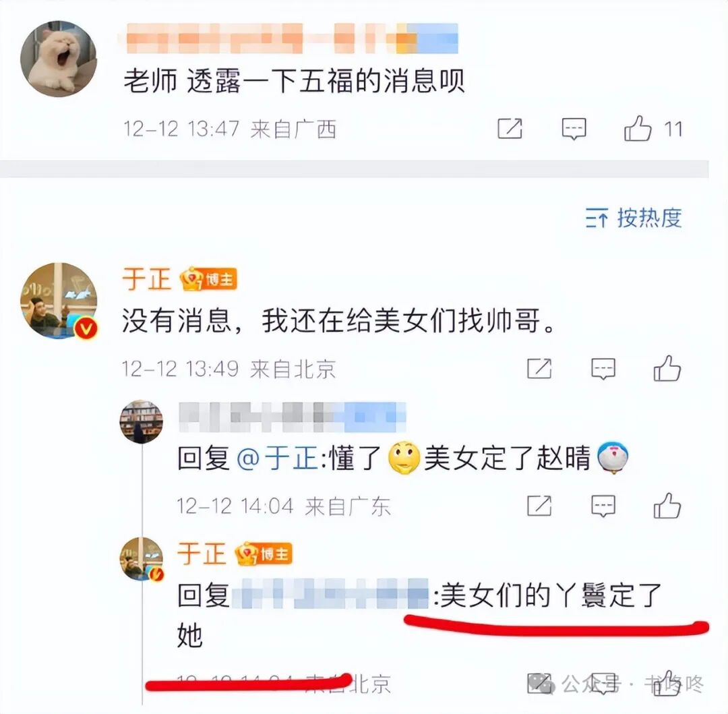728x714 pixels.
Task: Click the 于正 name on 丫鬟定了她 reply
Action: [x=202, y=554]
